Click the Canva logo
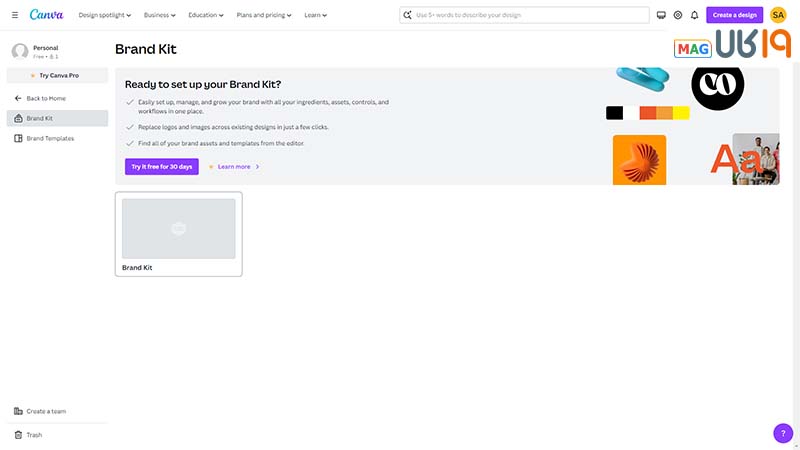 point(47,15)
